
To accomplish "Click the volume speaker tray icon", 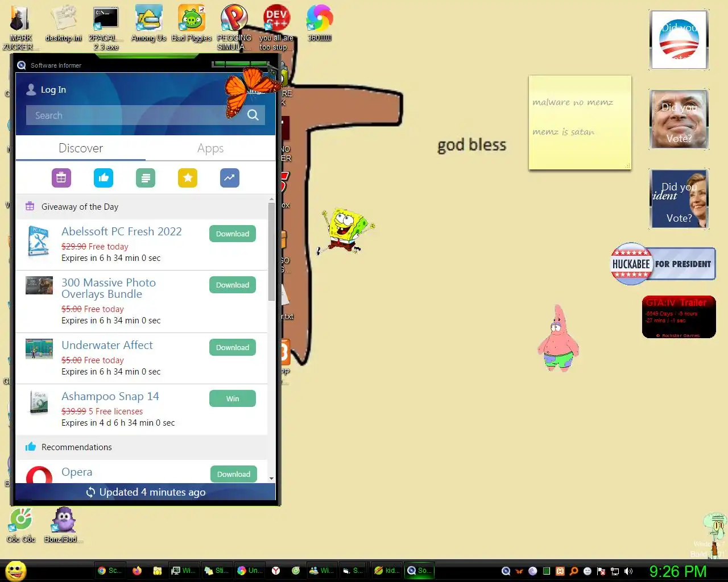I will pyautogui.click(x=628, y=571).
